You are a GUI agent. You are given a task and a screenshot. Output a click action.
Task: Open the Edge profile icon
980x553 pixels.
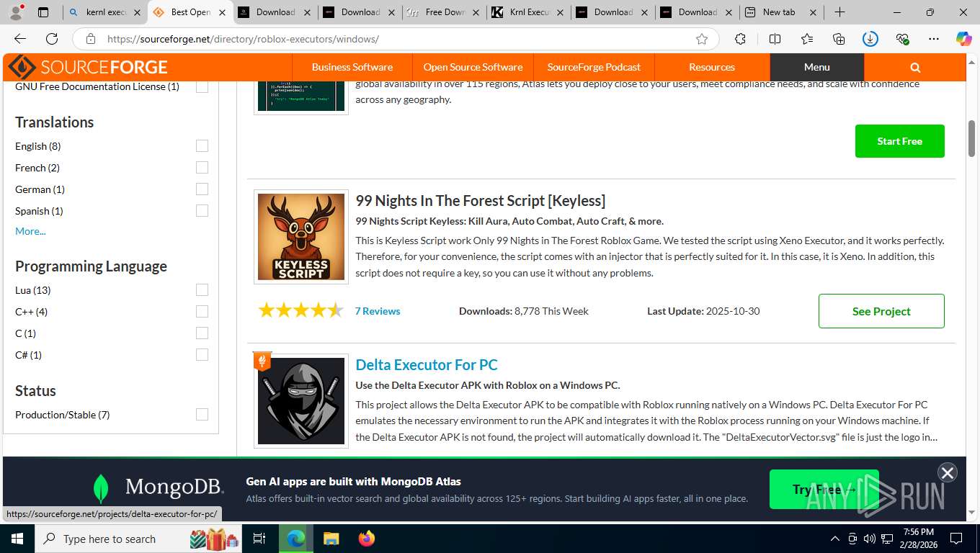(17, 12)
